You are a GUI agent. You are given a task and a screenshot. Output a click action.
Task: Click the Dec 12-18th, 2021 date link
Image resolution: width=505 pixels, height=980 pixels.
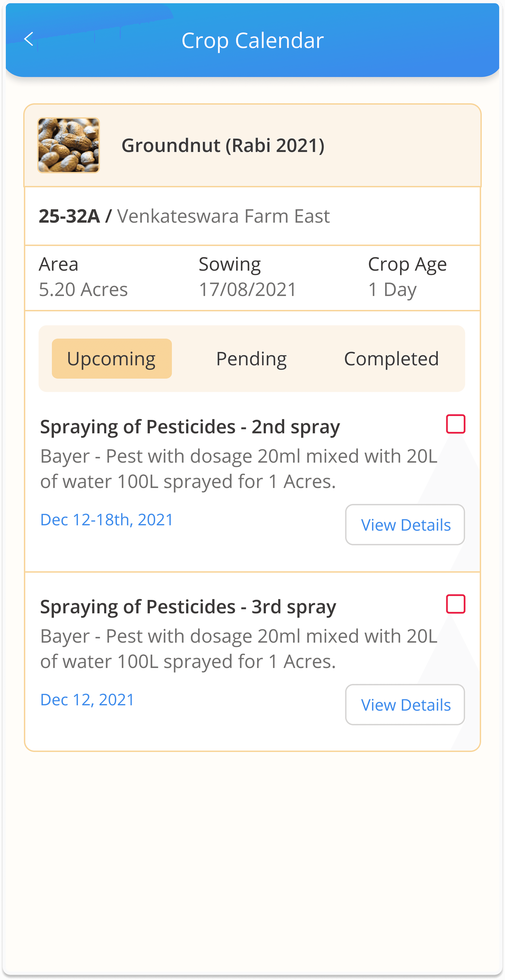pos(107,520)
